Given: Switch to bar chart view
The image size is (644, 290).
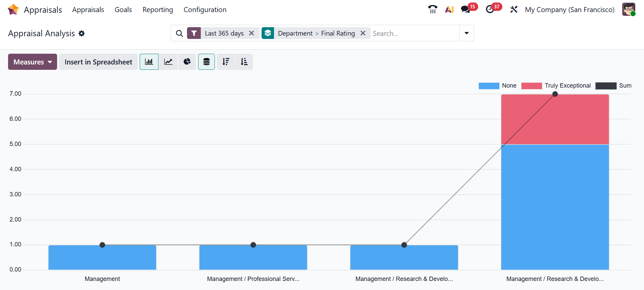Looking at the screenshot, I should click(149, 62).
